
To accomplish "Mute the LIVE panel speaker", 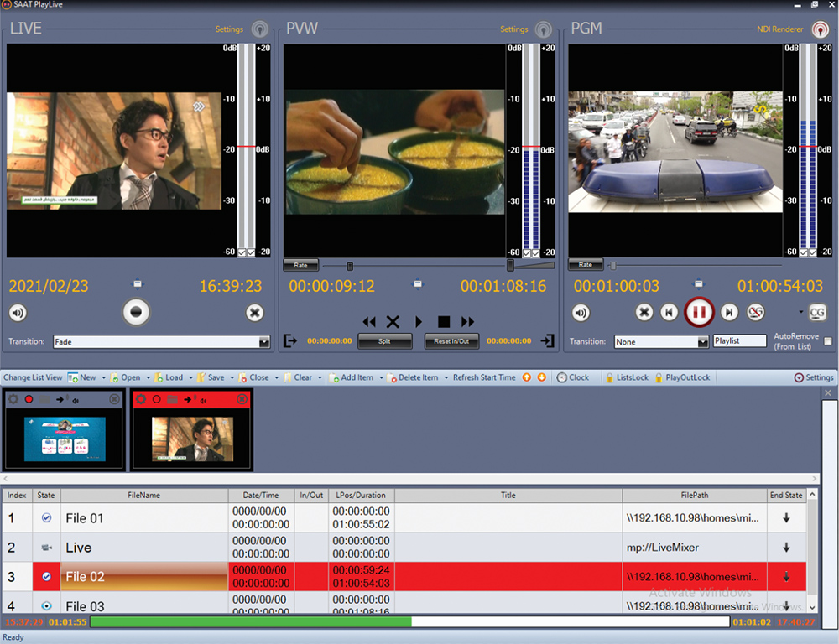I will [x=18, y=313].
